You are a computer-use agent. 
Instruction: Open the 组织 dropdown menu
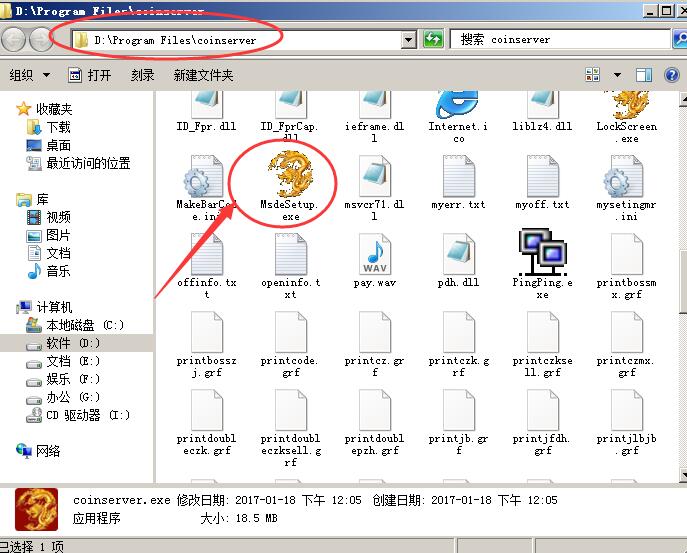[29, 75]
